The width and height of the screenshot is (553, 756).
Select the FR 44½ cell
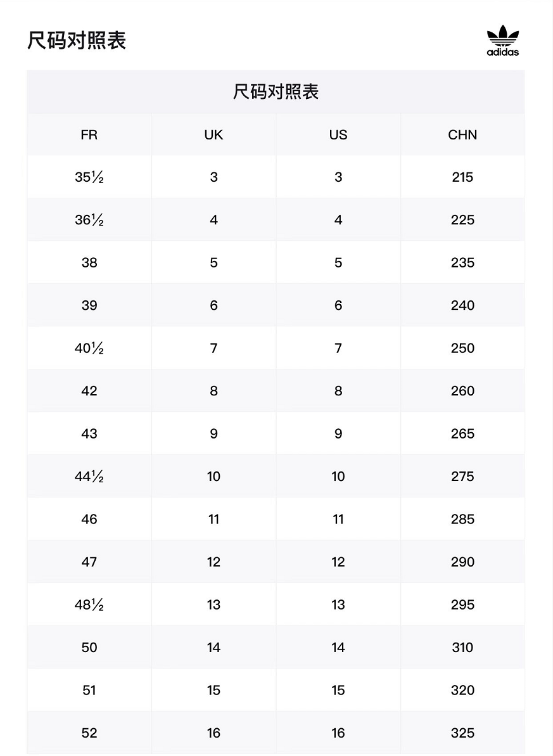pos(89,477)
